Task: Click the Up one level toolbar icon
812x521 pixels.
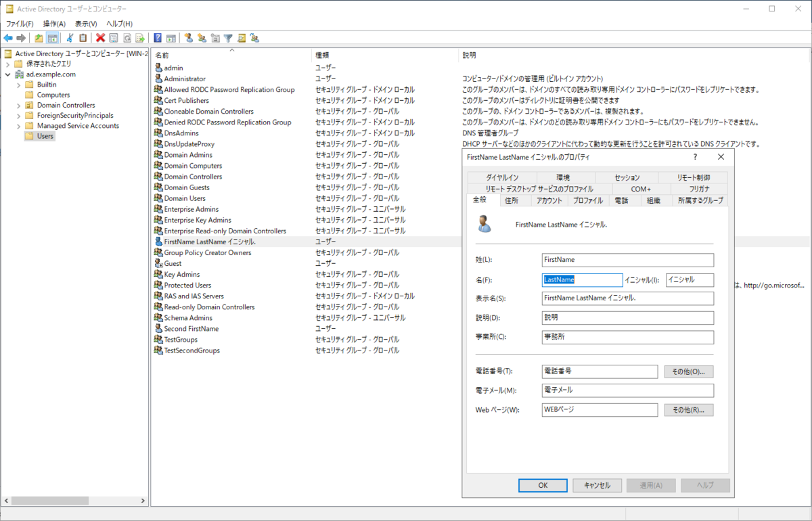Action: pos(39,38)
